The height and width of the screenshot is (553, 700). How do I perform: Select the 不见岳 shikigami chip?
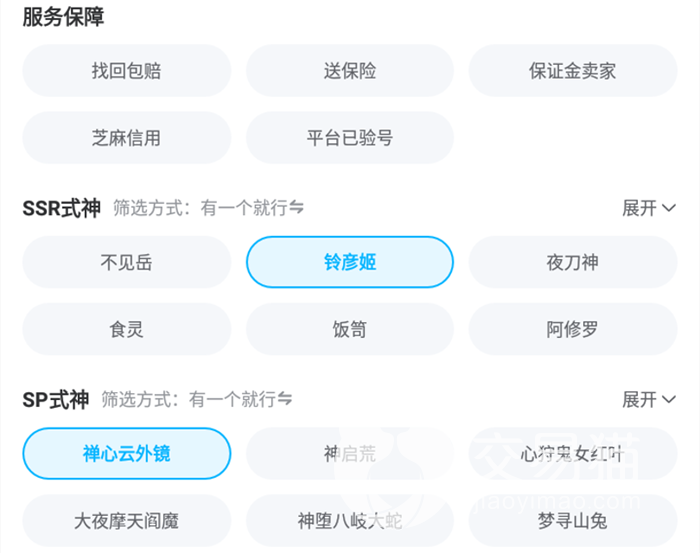tap(126, 263)
